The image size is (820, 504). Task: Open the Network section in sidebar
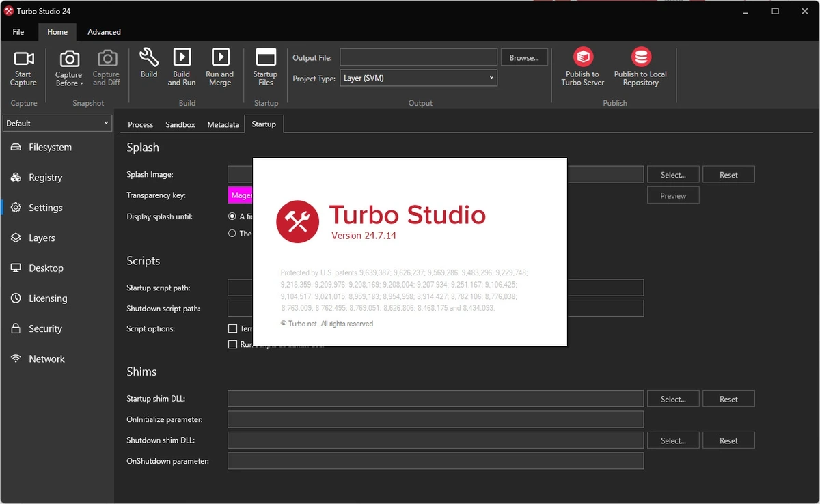57,359
